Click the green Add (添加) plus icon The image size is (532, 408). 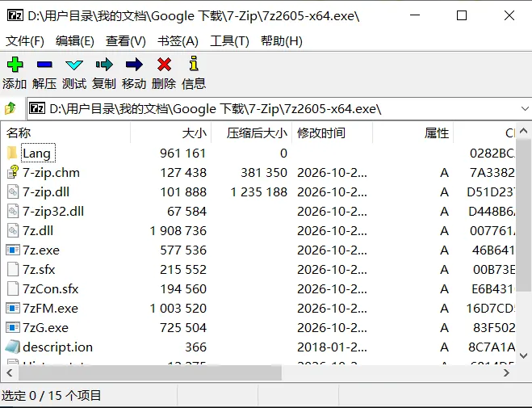(x=15, y=65)
